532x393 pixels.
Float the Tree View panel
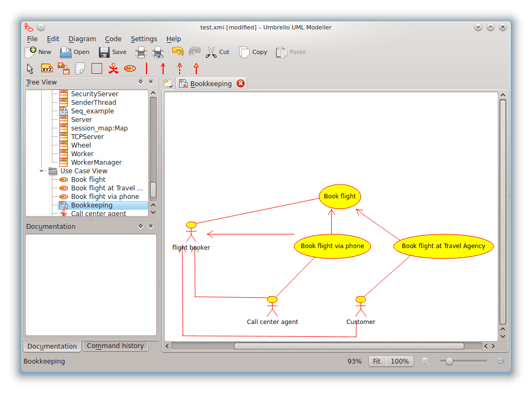pyautogui.click(x=141, y=82)
